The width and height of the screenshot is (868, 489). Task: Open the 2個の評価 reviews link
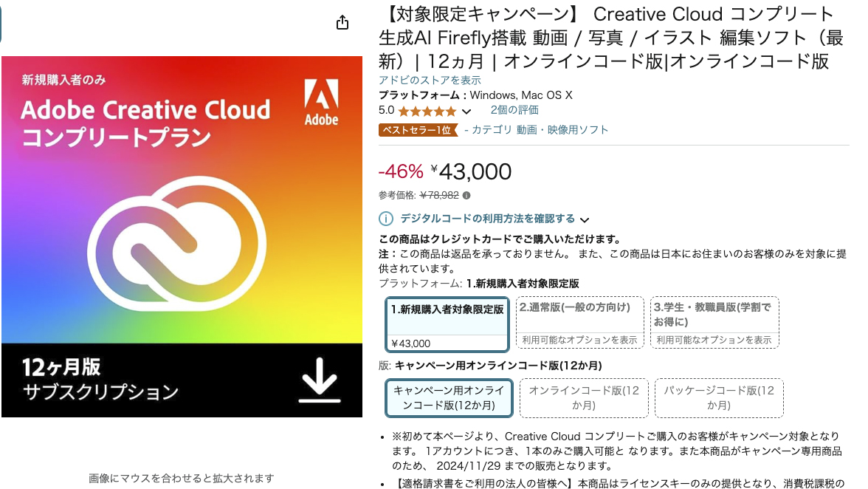coord(514,111)
